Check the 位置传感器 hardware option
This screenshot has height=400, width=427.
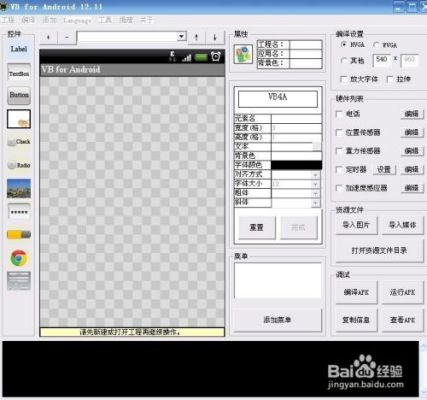pos(339,133)
